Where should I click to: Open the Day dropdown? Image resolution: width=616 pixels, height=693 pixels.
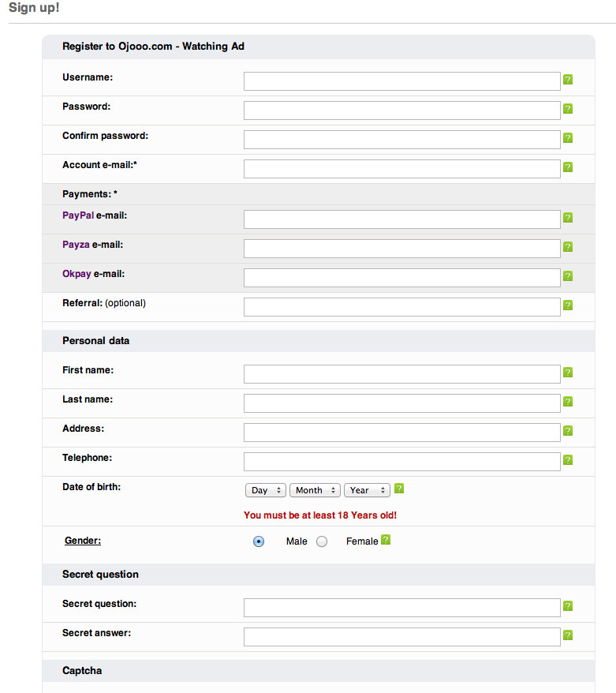(x=266, y=490)
